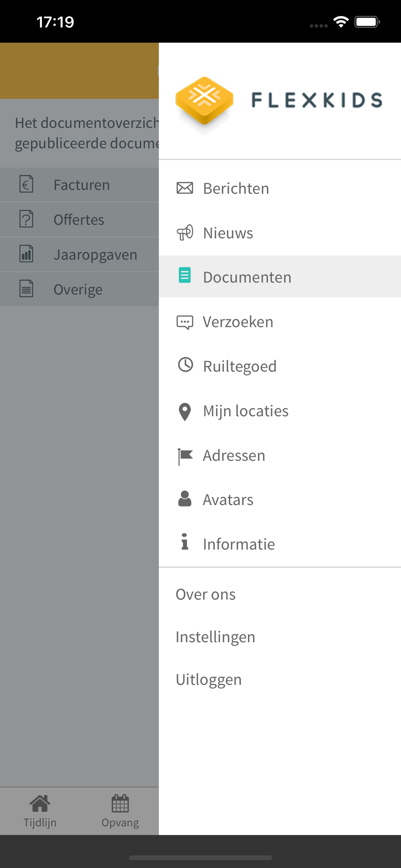Tap Uitloggen to log out
Viewport: 401px width, 868px height.
click(x=209, y=680)
